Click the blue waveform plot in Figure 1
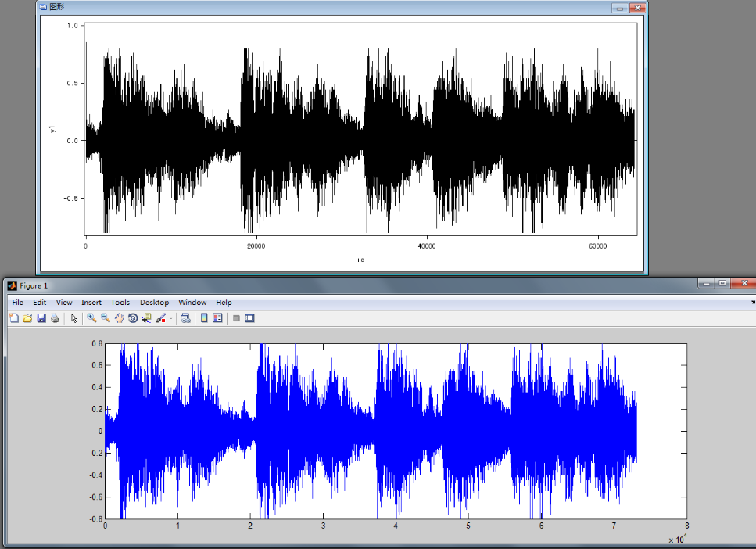This screenshot has height=549, width=756. pyautogui.click(x=371, y=431)
